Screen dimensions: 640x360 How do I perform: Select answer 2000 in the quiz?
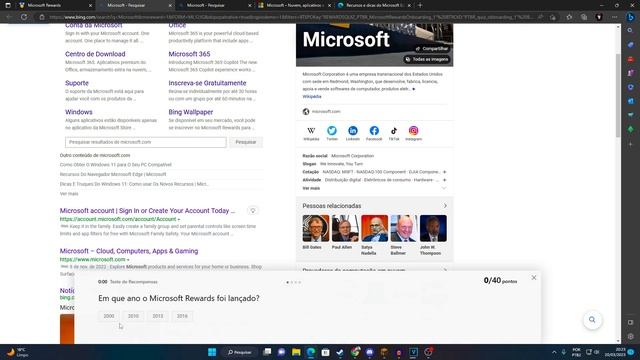[x=109, y=316]
